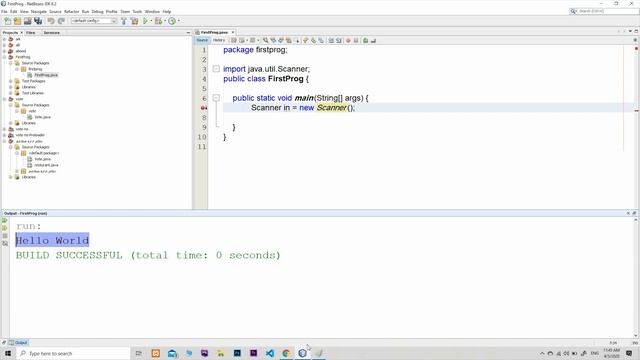Open Profile Project dropdown arrow

(179, 21)
